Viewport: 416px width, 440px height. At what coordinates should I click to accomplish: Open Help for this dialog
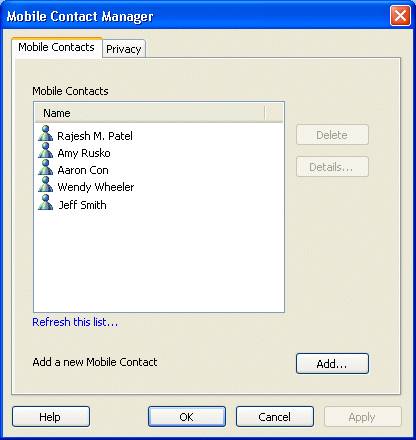(51, 417)
